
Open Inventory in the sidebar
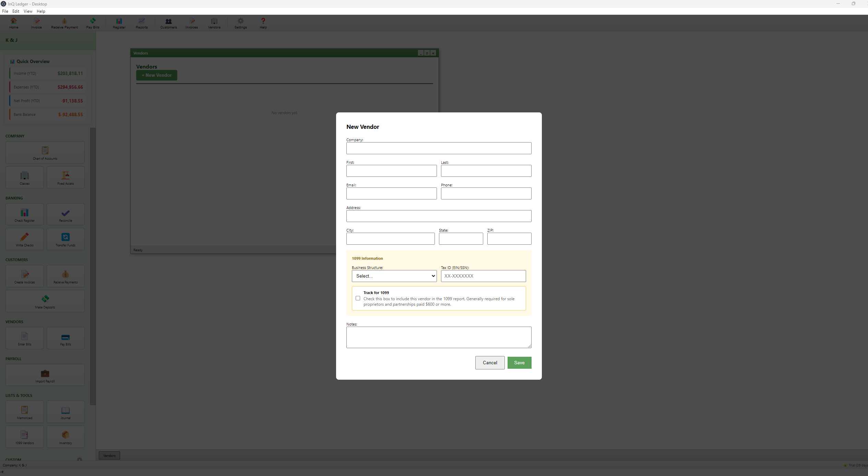pos(66,437)
